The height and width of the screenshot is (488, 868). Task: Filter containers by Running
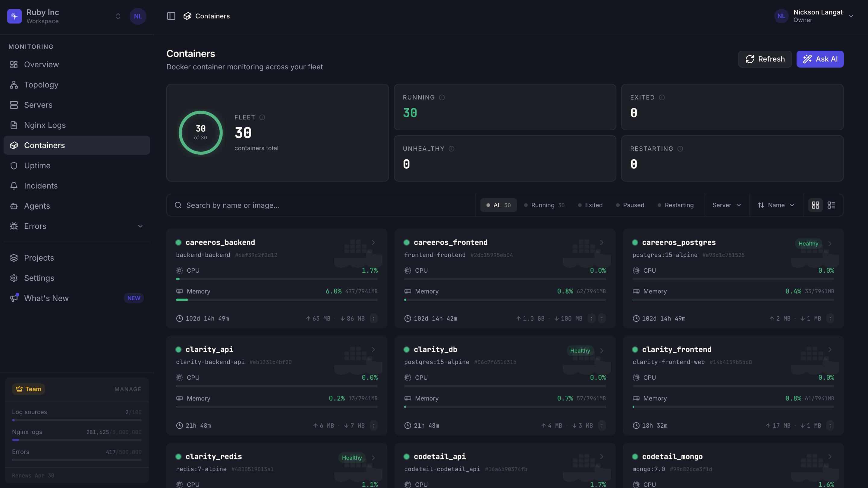[x=544, y=205]
